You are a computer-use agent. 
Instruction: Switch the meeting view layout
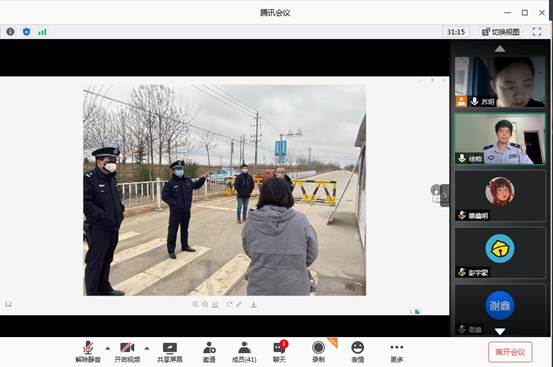(500, 32)
